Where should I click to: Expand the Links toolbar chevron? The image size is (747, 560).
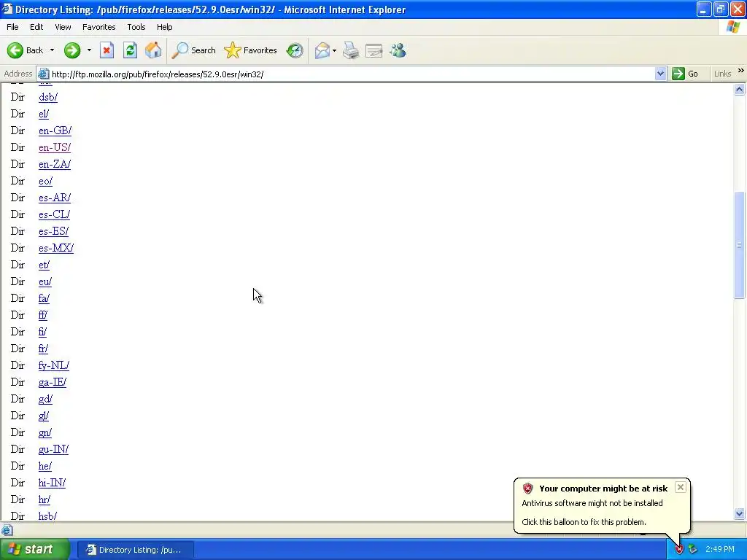pos(741,71)
